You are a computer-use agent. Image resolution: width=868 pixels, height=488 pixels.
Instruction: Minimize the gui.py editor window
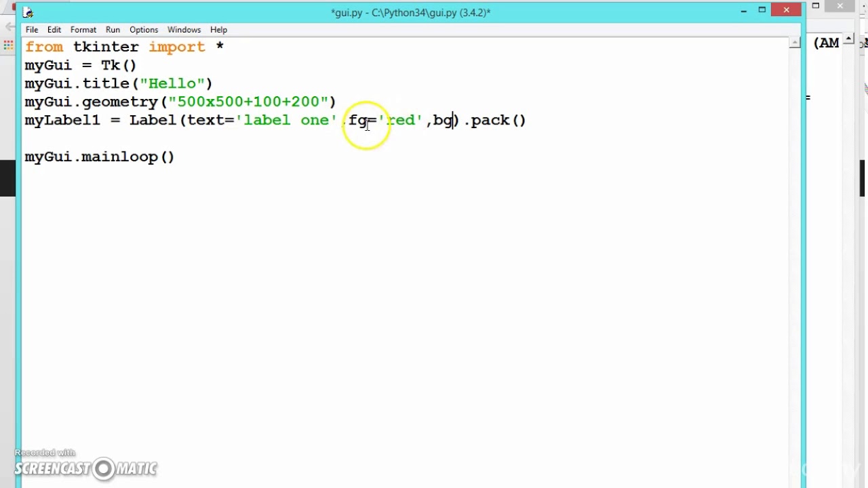[744, 10]
